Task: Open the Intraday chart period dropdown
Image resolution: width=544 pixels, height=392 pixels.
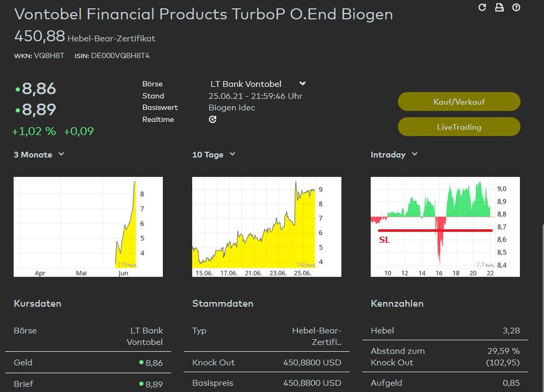Action: (415, 155)
